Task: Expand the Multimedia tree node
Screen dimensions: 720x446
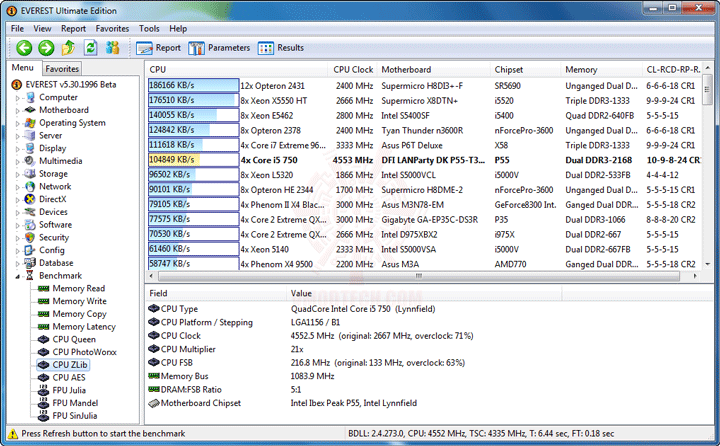Action: click(x=17, y=162)
